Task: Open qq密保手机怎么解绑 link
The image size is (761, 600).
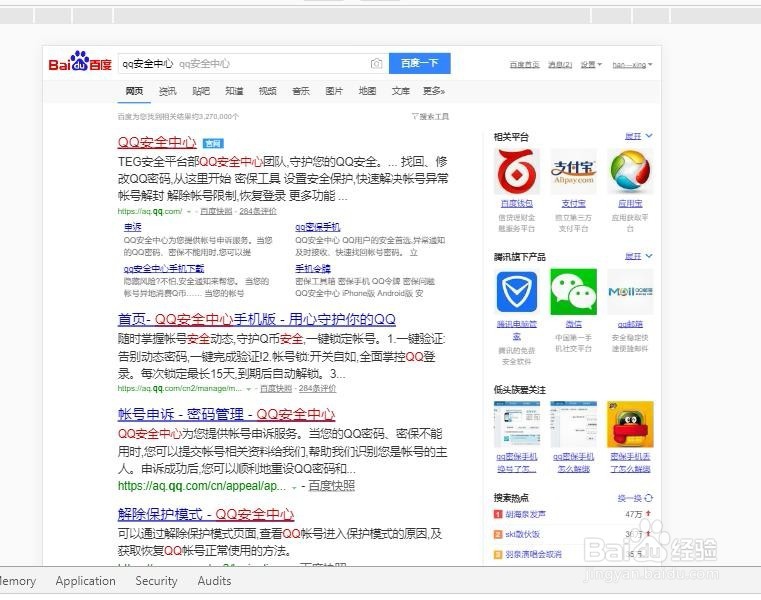Action: [573, 463]
